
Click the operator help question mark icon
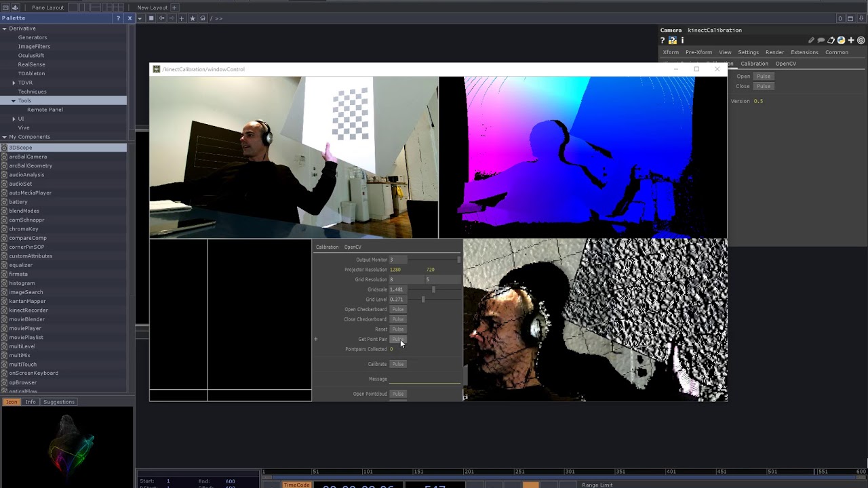coord(663,41)
